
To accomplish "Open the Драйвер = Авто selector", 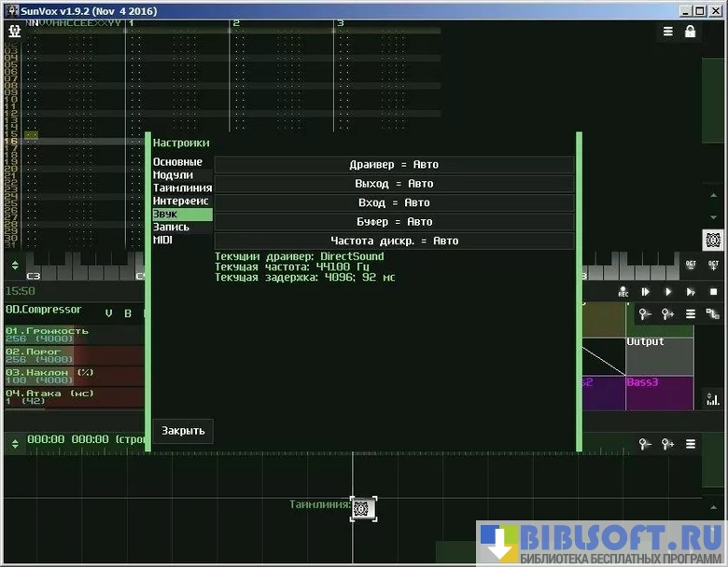I will (394, 164).
